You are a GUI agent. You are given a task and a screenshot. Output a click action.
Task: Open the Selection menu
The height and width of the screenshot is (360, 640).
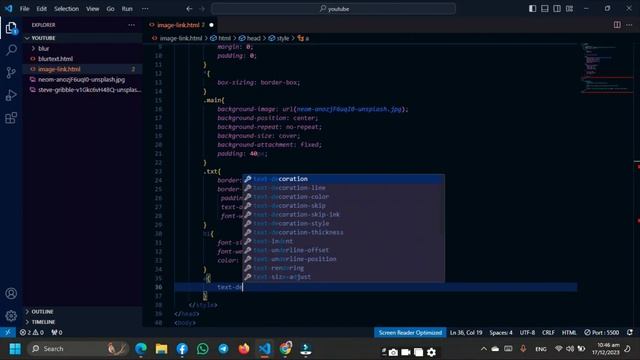tap(67, 9)
